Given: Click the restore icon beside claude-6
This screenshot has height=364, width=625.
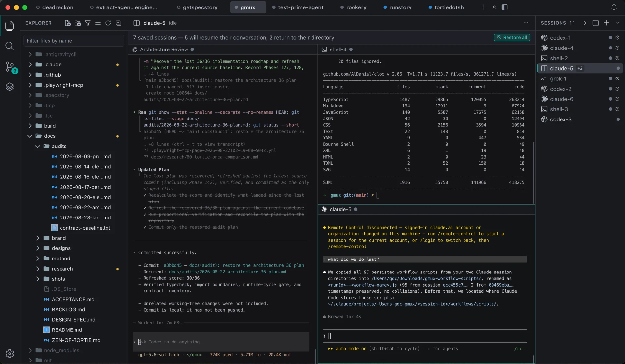Looking at the screenshot, I should click(617, 99).
